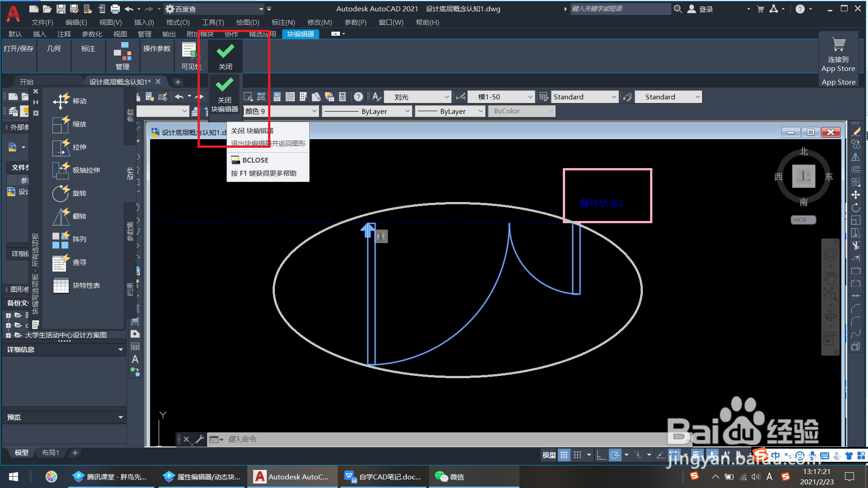The height and width of the screenshot is (488, 868).
Task: Open the 修改(M) menu
Action: coord(320,22)
